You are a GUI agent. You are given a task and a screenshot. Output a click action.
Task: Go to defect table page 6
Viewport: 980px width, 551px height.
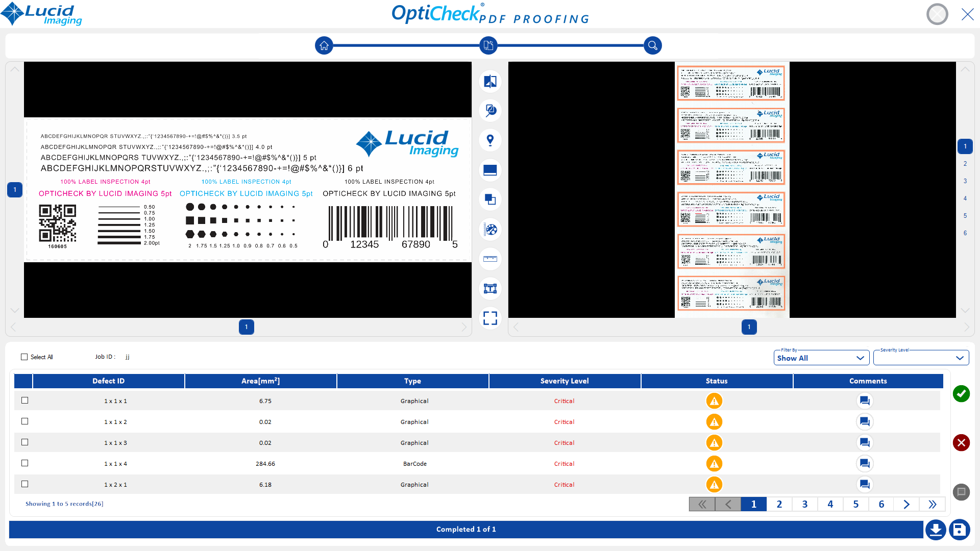tap(881, 504)
